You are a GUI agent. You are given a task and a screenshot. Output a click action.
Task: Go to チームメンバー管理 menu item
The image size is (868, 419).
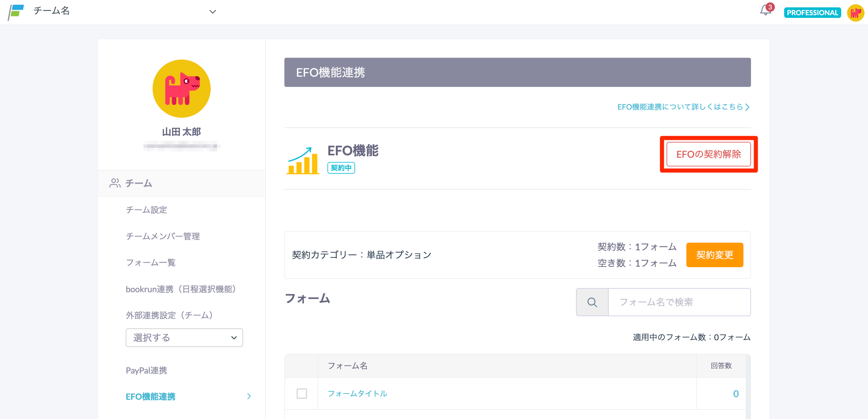pos(163,236)
